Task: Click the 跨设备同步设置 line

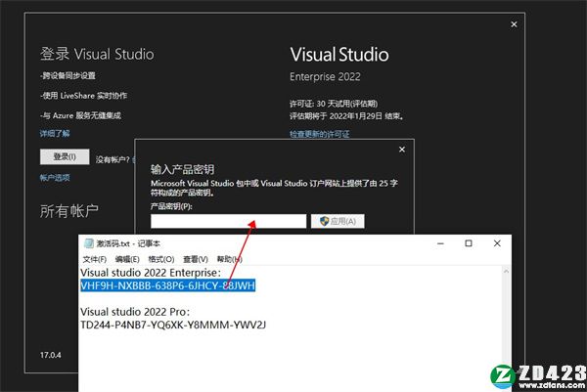Action: [68, 76]
